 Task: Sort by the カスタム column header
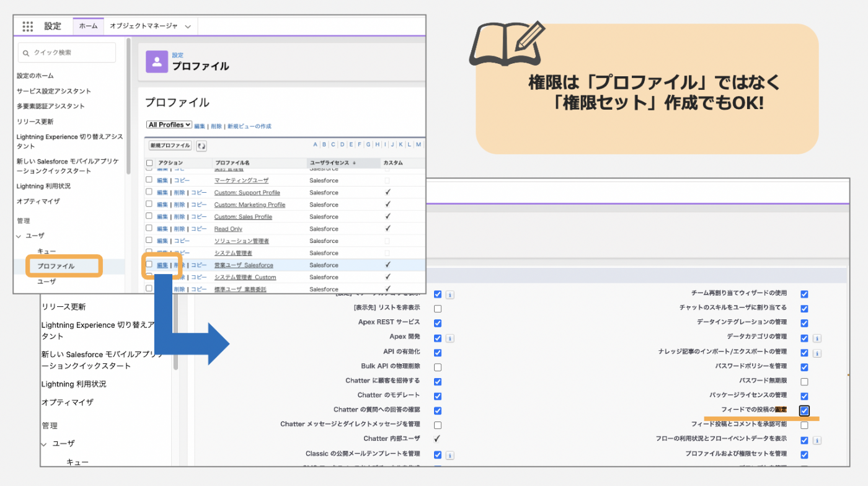[393, 163]
